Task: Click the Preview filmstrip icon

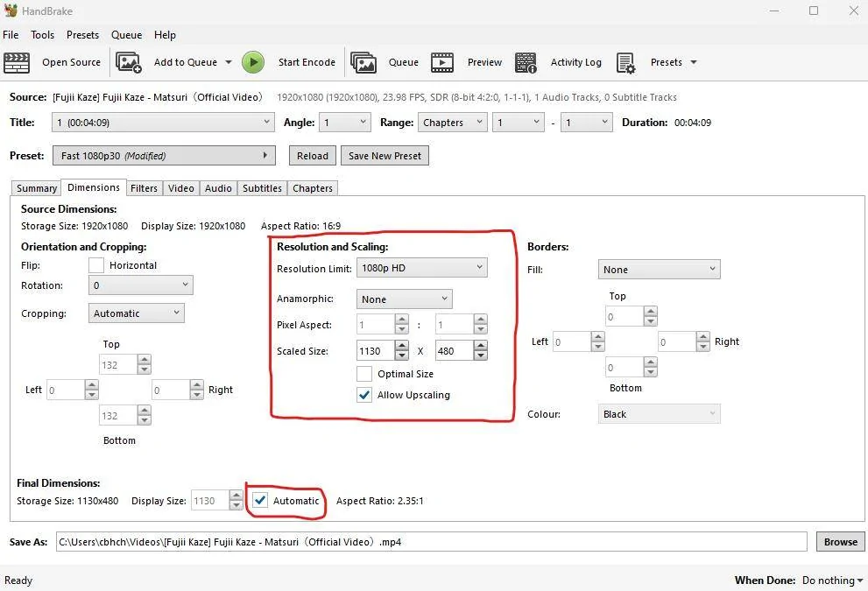Action: click(x=442, y=62)
